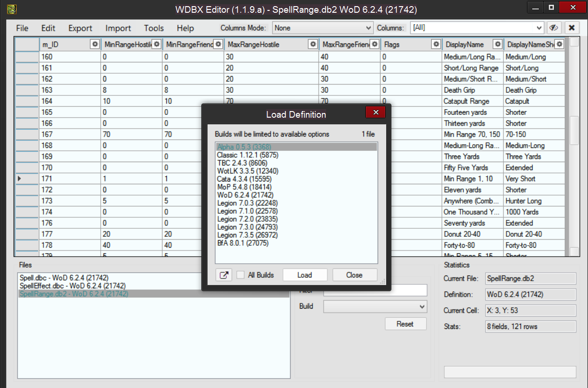This screenshot has height=388, width=588.
Task: Select BfA 8.0.1 (27075) build
Action: [296, 243]
